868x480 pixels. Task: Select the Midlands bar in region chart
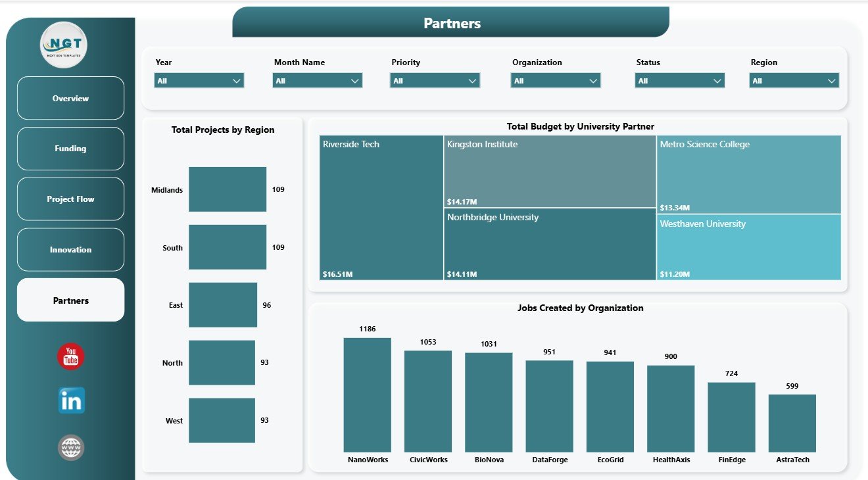click(228, 189)
